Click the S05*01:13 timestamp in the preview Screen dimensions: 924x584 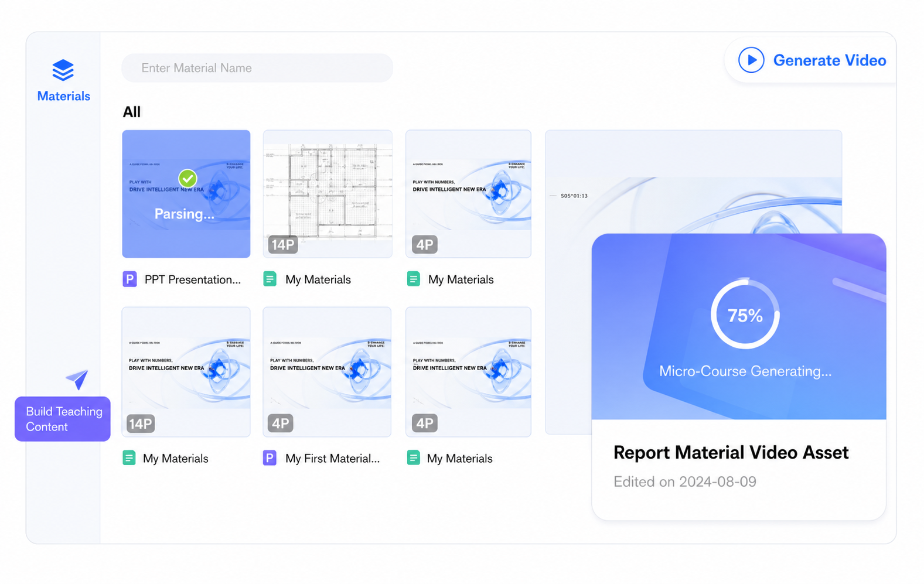tap(574, 196)
